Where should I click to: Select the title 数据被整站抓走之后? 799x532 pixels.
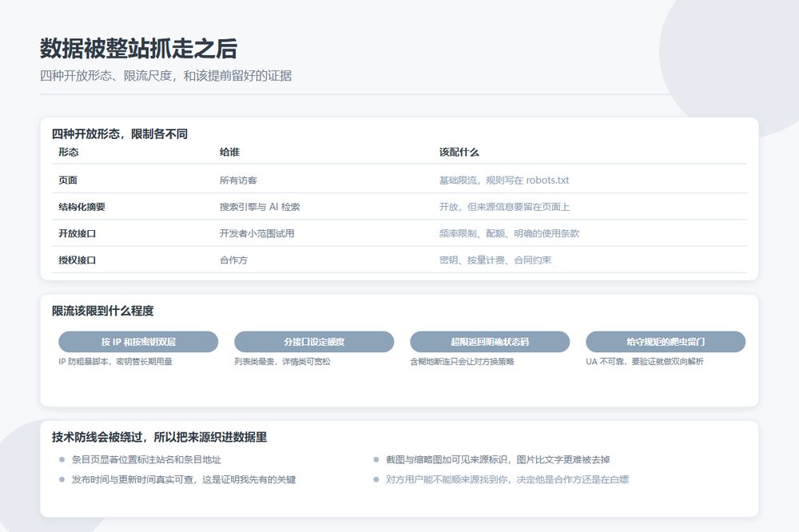point(138,49)
